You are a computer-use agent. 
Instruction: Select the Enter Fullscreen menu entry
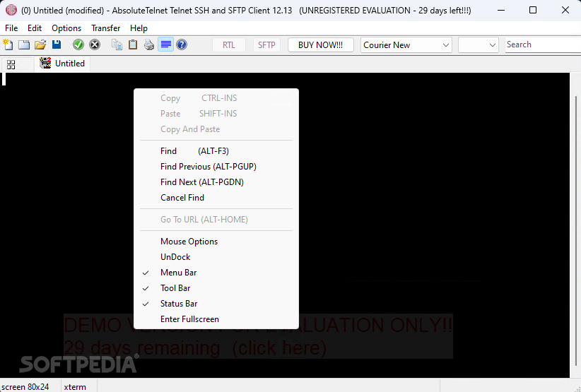[216, 319]
